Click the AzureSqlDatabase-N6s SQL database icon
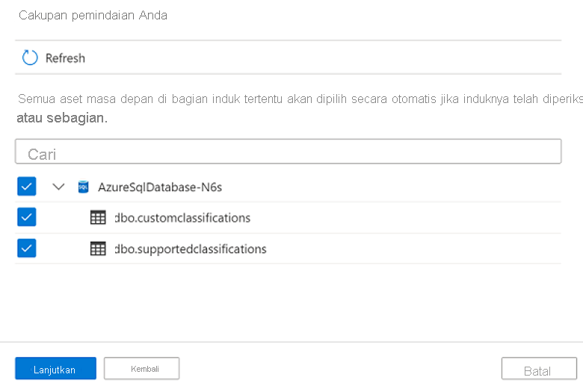This screenshot has height=392, width=583. [83, 187]
